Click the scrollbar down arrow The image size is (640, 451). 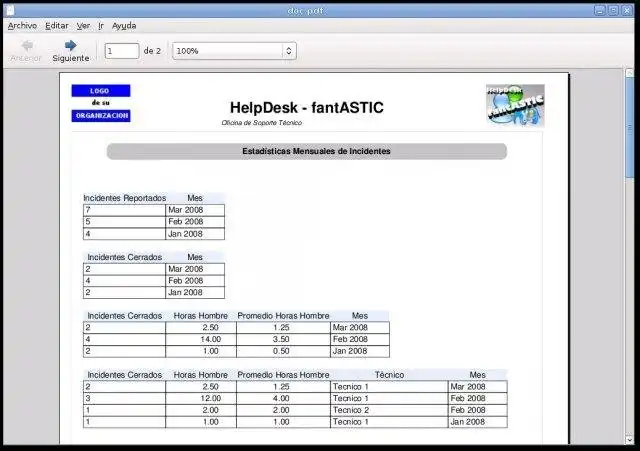coord(629,440)
